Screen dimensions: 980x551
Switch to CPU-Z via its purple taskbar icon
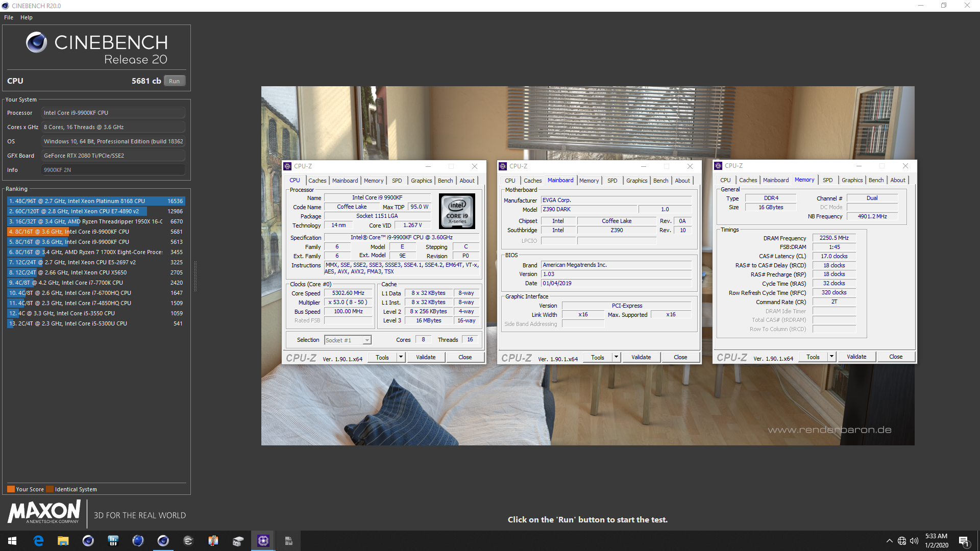pyautogui.click(x=263, y=541)
